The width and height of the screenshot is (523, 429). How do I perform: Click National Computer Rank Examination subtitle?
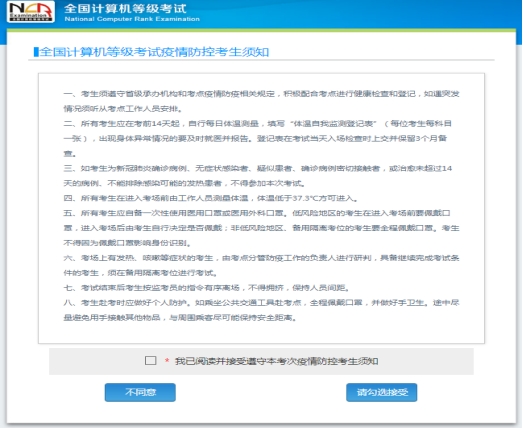[132, 19]
